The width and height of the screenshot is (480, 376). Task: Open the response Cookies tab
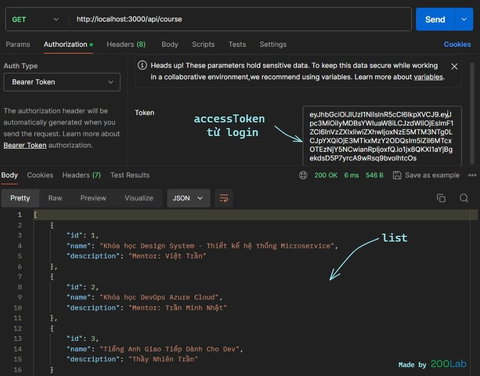(x=40, y=175)
